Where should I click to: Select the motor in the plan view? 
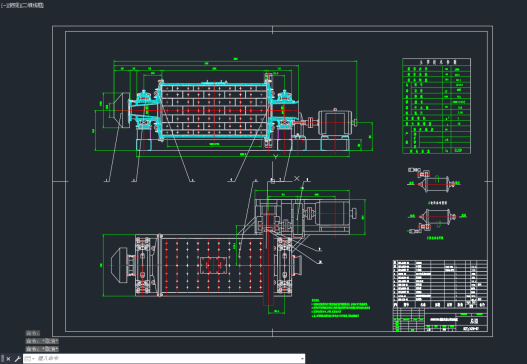pyautogui.click(x=335, y=213)
